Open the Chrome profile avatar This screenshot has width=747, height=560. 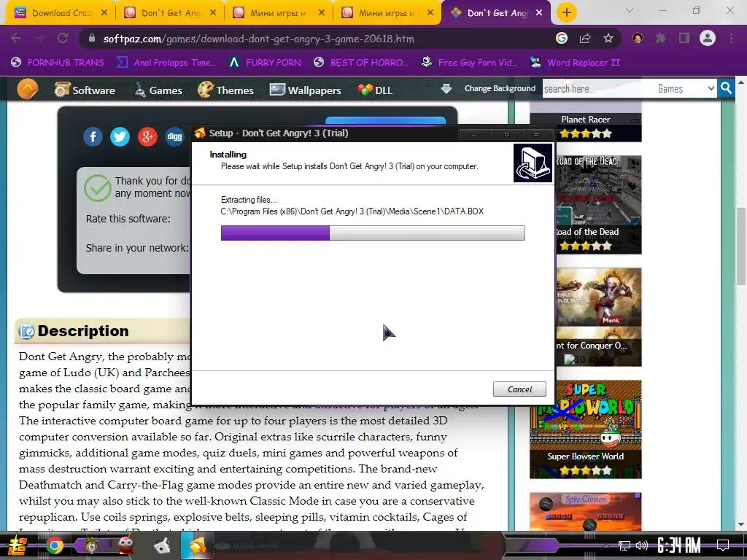pos(708,38)
